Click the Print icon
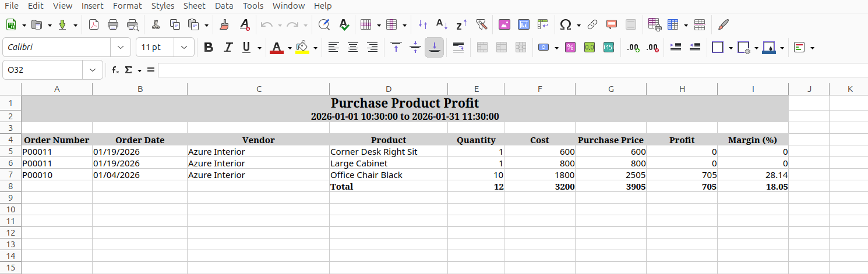The width and height of the screenshot is (868, 274). [113, 25]
